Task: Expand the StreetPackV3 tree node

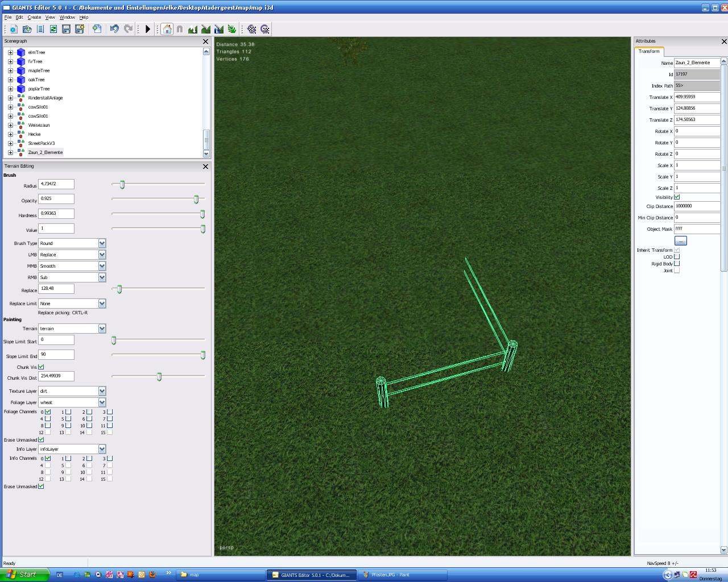Action: coord(10,143)
